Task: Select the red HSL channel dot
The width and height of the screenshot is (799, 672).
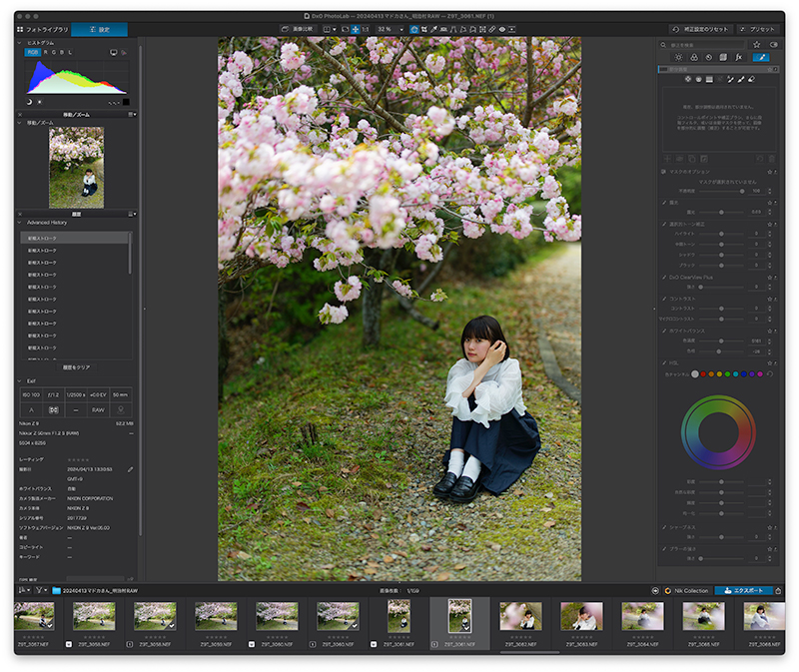Action: point(703,374)
